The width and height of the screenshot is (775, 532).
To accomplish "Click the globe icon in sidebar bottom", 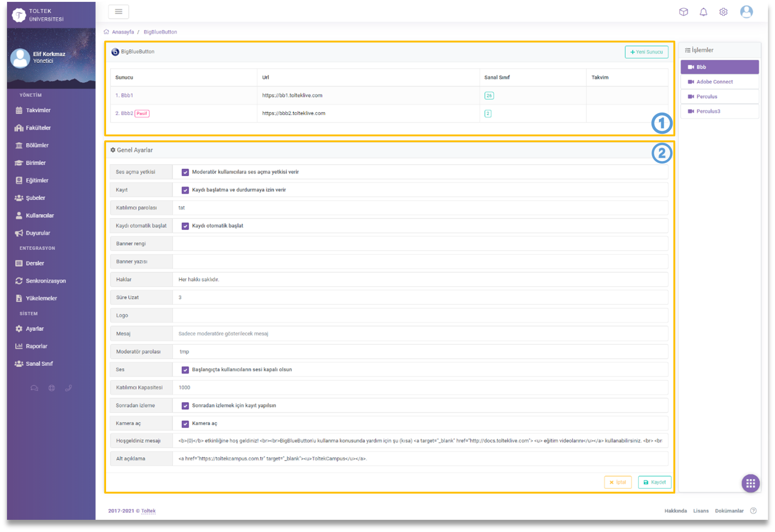I will [x=52, y=388].
